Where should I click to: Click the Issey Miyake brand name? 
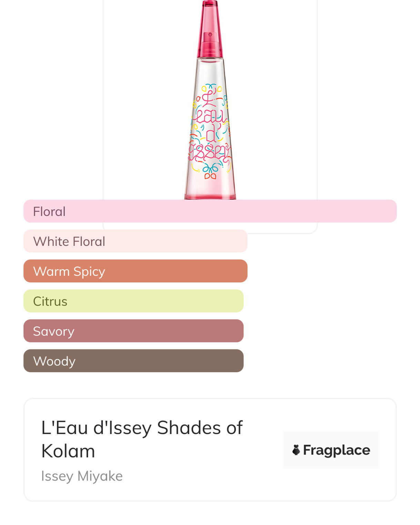(x=82, y=476)
